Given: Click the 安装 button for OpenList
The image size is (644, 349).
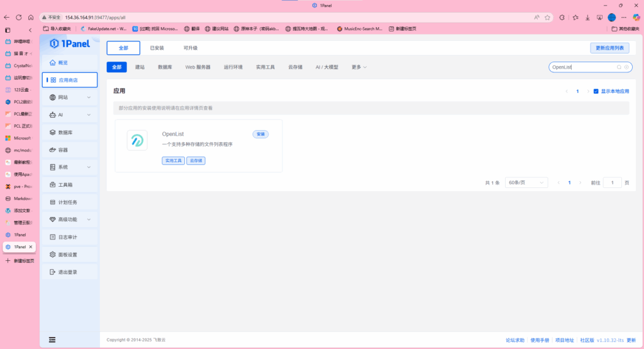Looking at the screenshot, I should pos(260,134).
